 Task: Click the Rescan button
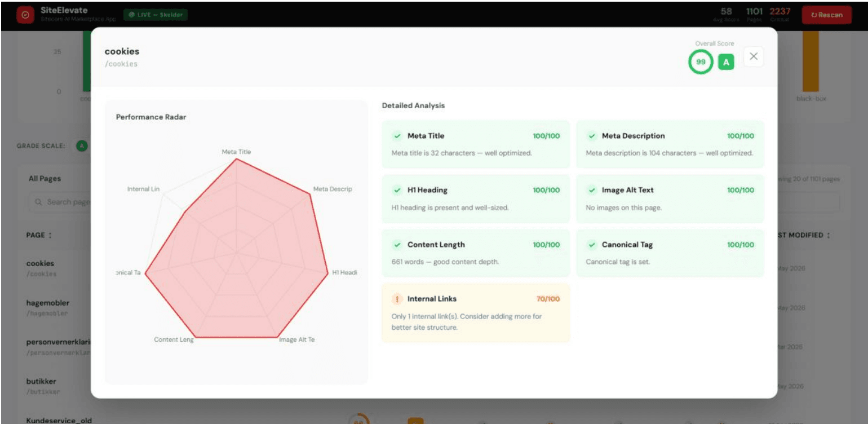pos(826,15)
